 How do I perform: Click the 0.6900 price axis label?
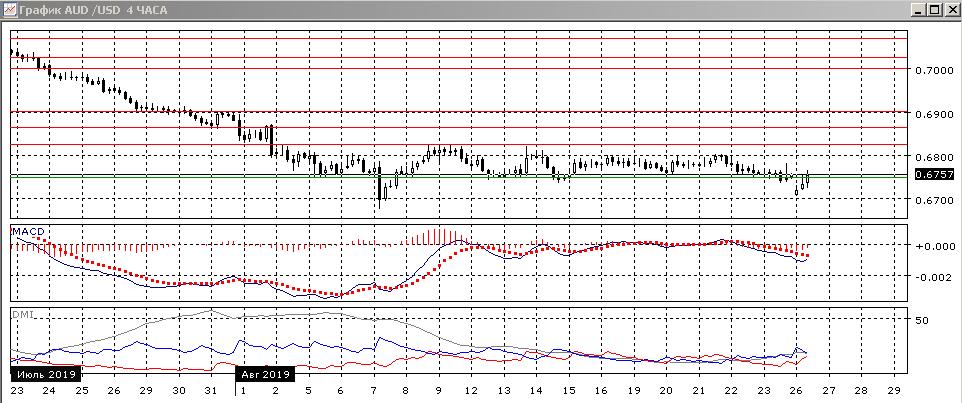pyautogui.click(x=933, y=114)
